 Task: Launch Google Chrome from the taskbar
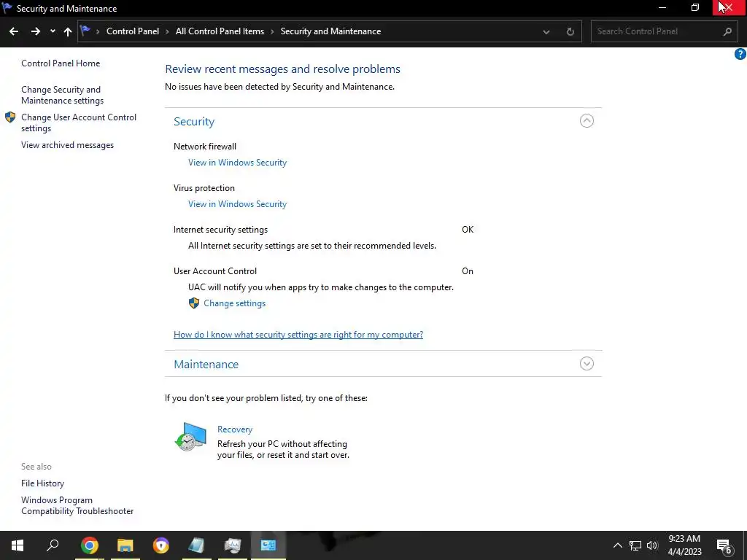(89, 545)
